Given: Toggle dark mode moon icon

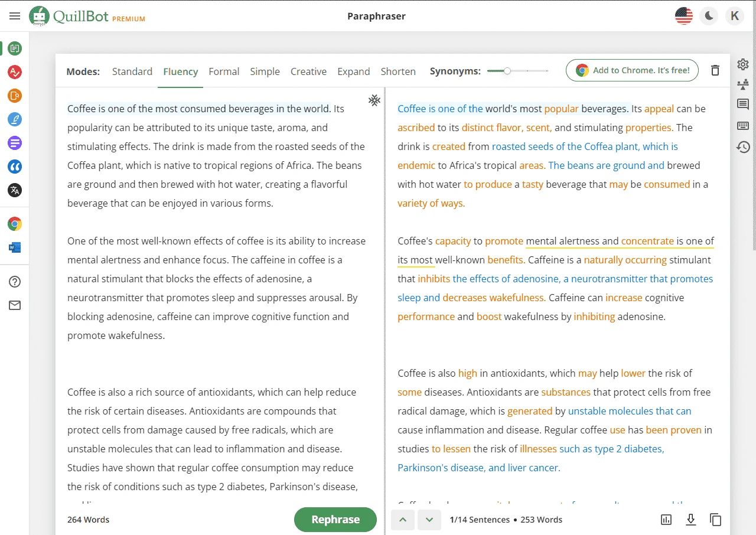Looking at the screenshot, I should pyautogui.click(x=709, y=16).
